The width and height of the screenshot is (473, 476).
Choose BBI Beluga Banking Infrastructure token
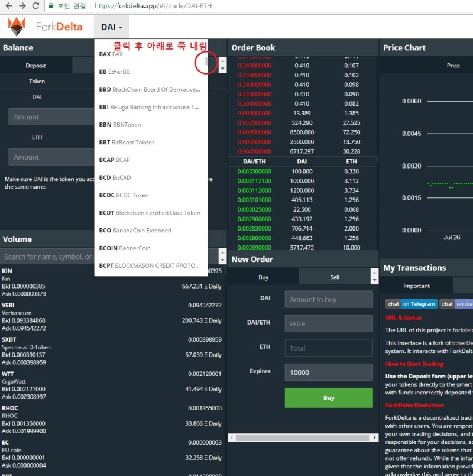(151, 107)
